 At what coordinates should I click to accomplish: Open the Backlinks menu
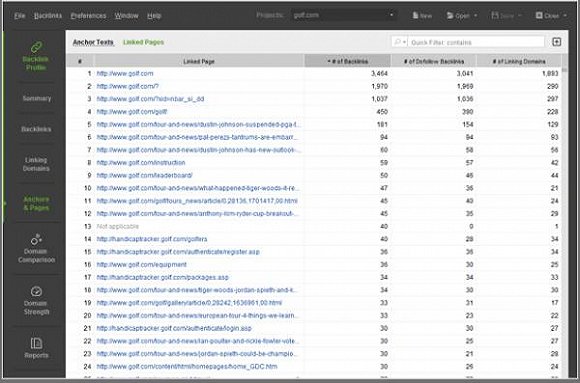(x=48, y=16)
